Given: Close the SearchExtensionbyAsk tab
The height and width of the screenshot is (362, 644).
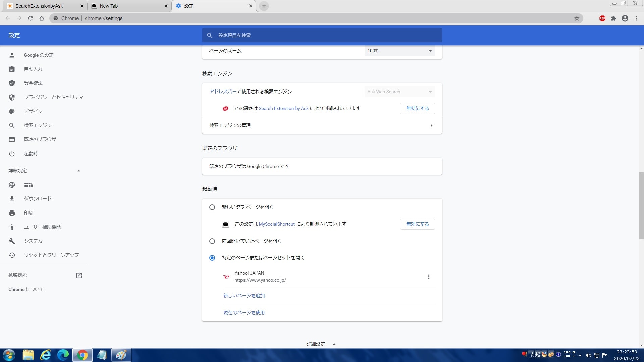Looking at the screenshot, I should coord(82,6).
